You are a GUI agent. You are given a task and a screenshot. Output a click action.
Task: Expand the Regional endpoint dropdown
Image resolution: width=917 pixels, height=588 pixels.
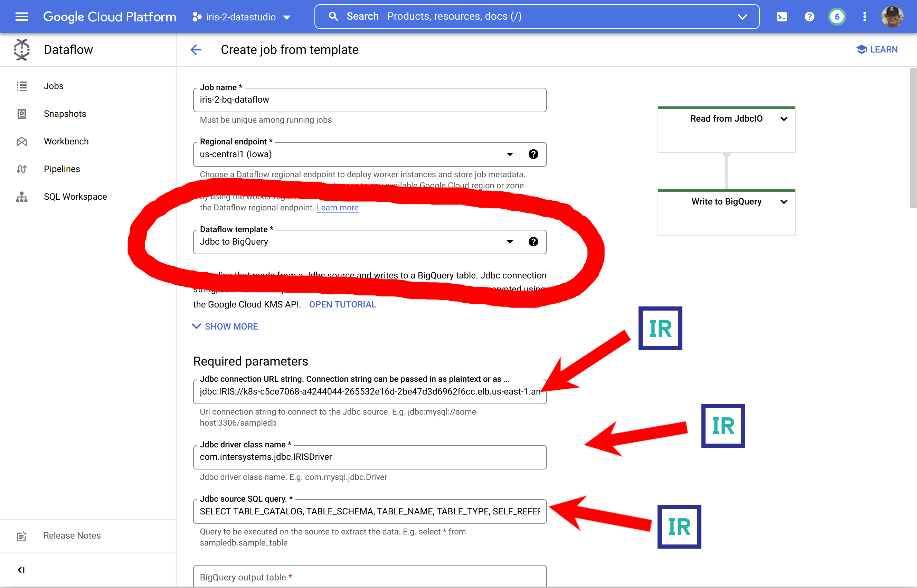510,154
